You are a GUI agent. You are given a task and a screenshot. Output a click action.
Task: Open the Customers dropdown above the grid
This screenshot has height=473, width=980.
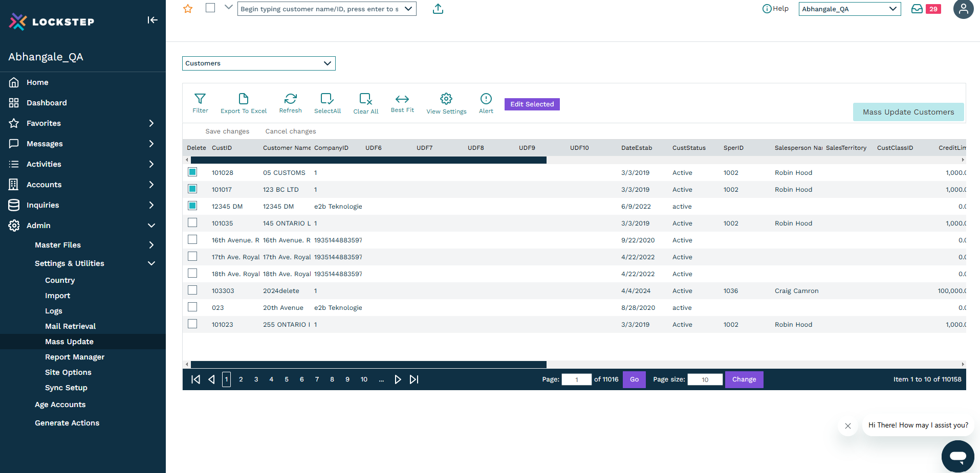pyautogui.click(x=258, y=63)
